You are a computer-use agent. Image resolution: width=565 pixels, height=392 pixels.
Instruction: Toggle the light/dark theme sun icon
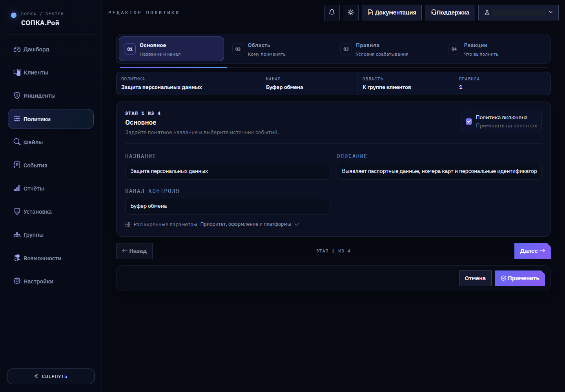click(x=351, y=13)
